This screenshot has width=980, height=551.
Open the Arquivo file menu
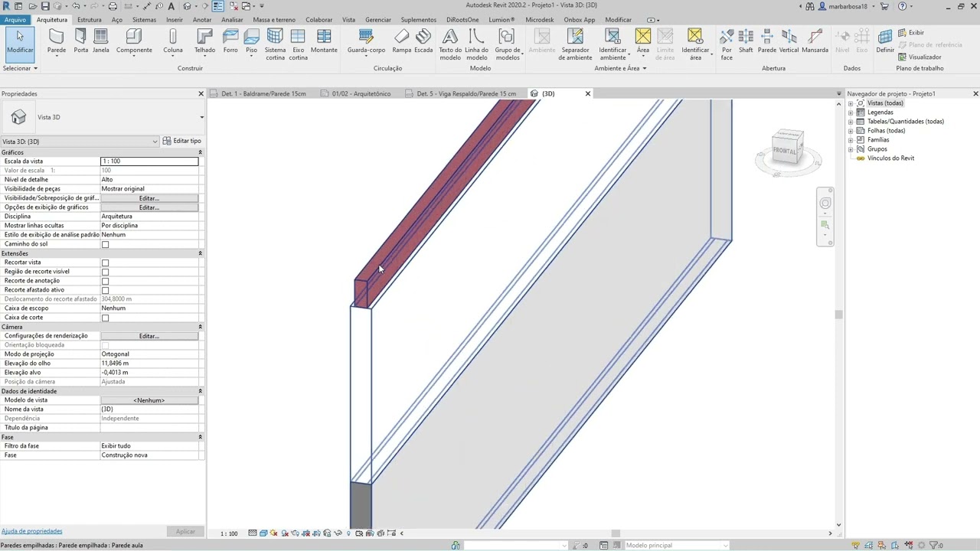[15, 20]
